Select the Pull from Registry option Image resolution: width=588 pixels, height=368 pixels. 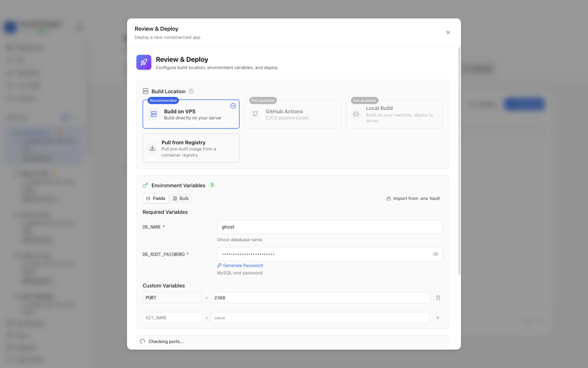(191, 148)
